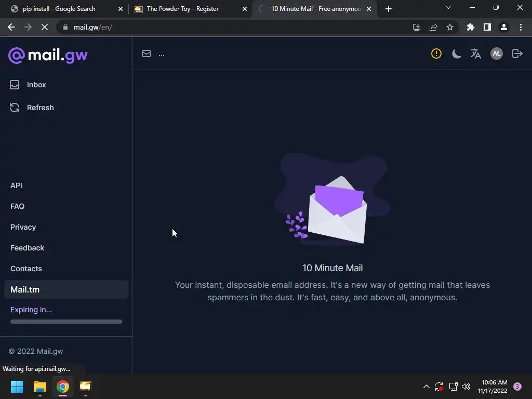Open a new browser tab

pos(389,9)
